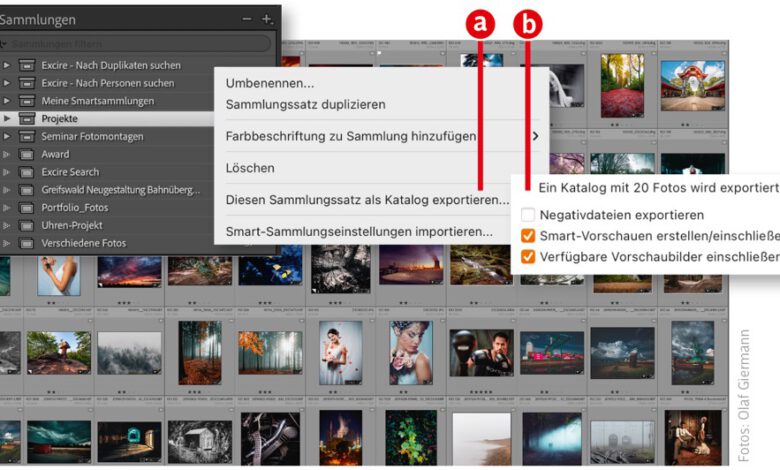This screenshot has height=470, width=780.
Task: Select the Award collection label
Action: coord(55,154)
